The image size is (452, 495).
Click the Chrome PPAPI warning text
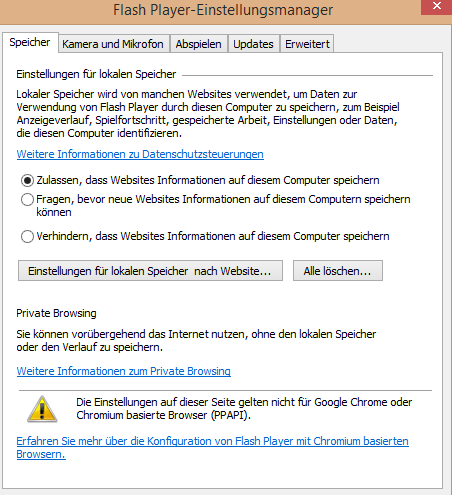(244, 409)
